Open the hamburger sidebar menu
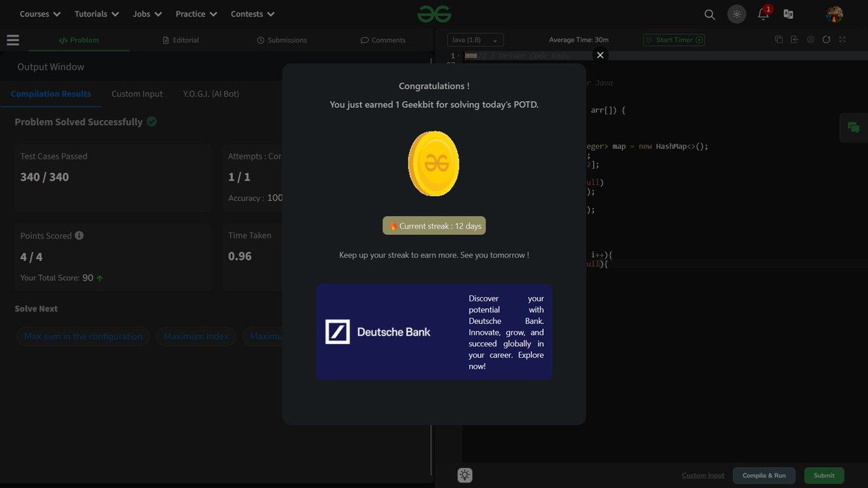The image size is (868, 488). pyautogui.click(x=12, y=40)
